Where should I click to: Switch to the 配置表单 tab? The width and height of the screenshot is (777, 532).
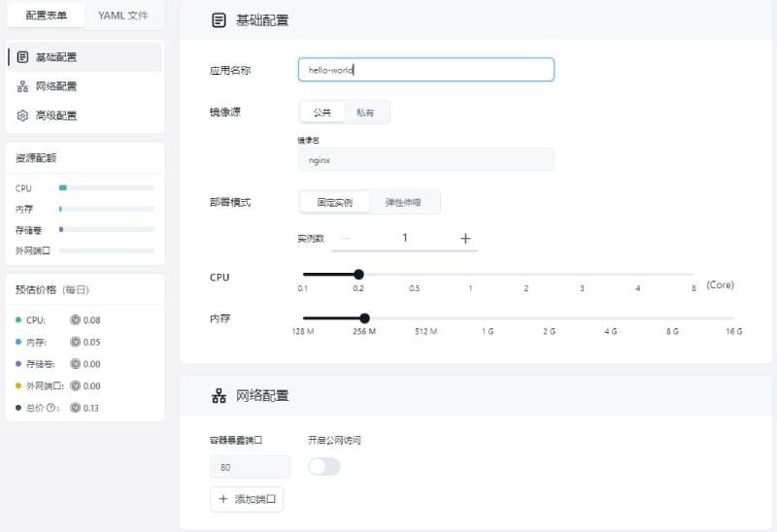click(46, 16)
